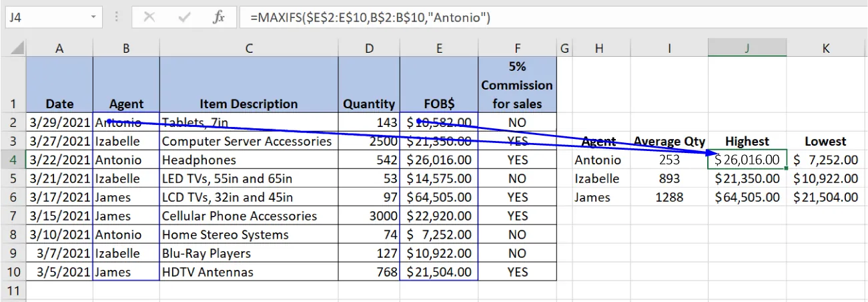
Task: Click the Enter checkmark icon in formula bar
Action: [x=183, y=18]
